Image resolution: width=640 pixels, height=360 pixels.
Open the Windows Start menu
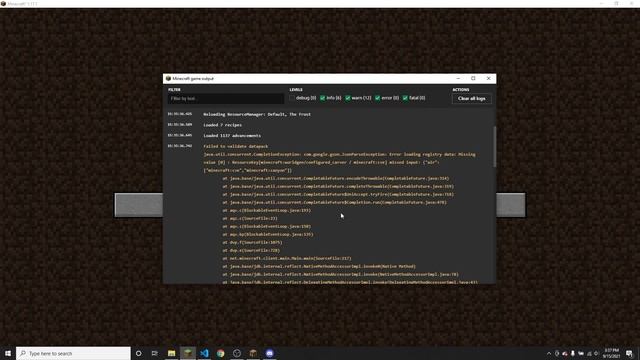[x=8, y=353]
